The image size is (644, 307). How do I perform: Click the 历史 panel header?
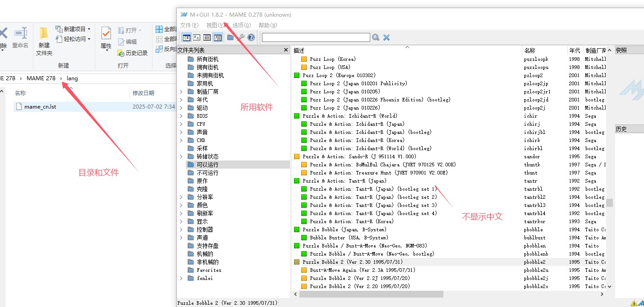[630, 129]
